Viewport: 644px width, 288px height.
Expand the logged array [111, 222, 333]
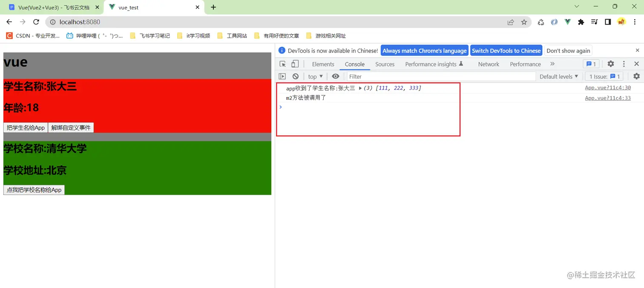coord(360,88)
